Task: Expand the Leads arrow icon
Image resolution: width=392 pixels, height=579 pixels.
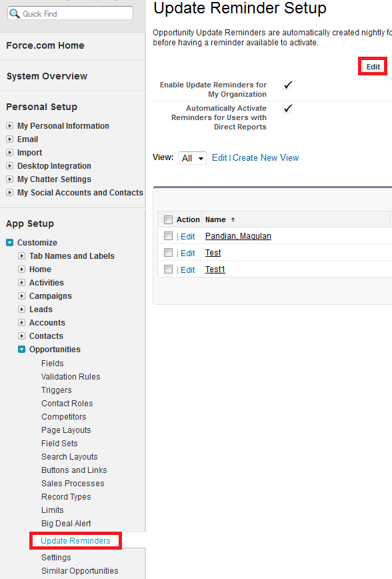Action: (22, 309)
